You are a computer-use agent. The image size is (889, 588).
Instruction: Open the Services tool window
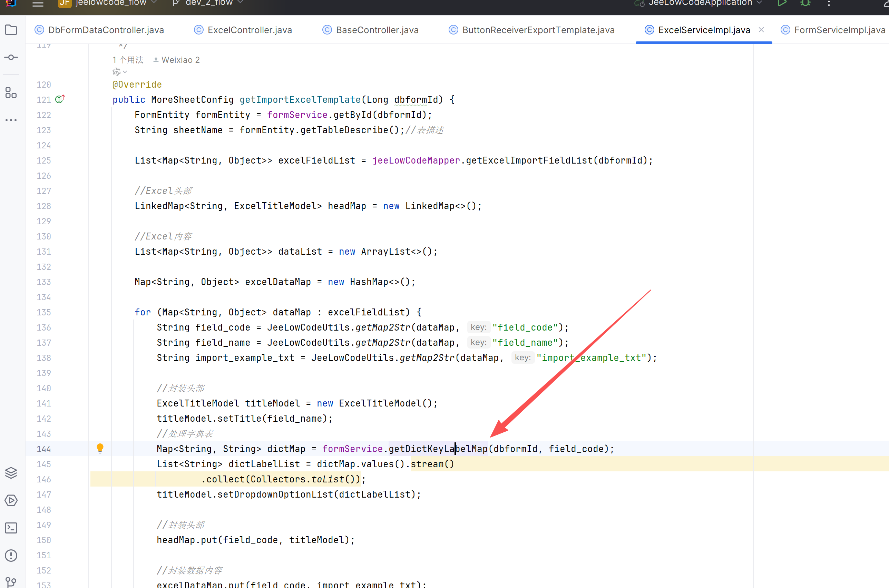[11, 500]
